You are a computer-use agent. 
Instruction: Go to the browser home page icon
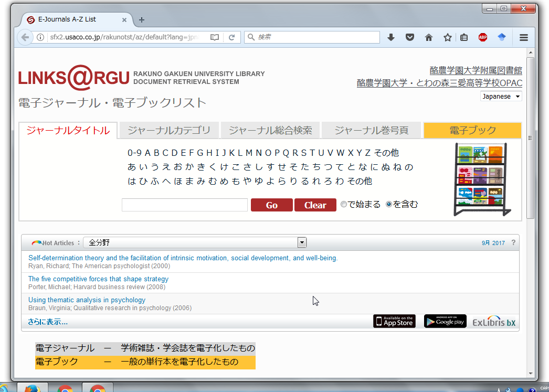tap(429, 37)
